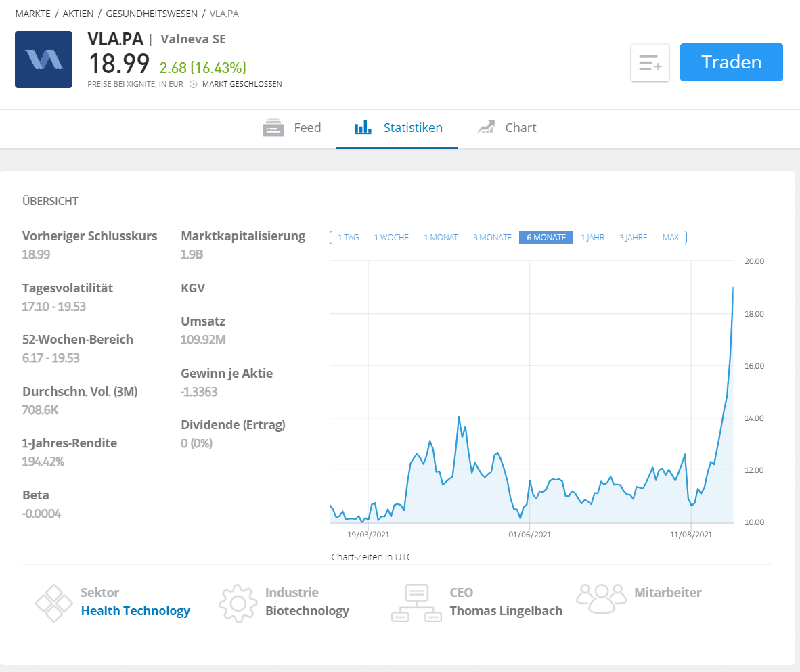This screenshot has width=800, height=672.
Task: Click the CEO name Thomas Lingelbach
Action: (x=506, y=611)
